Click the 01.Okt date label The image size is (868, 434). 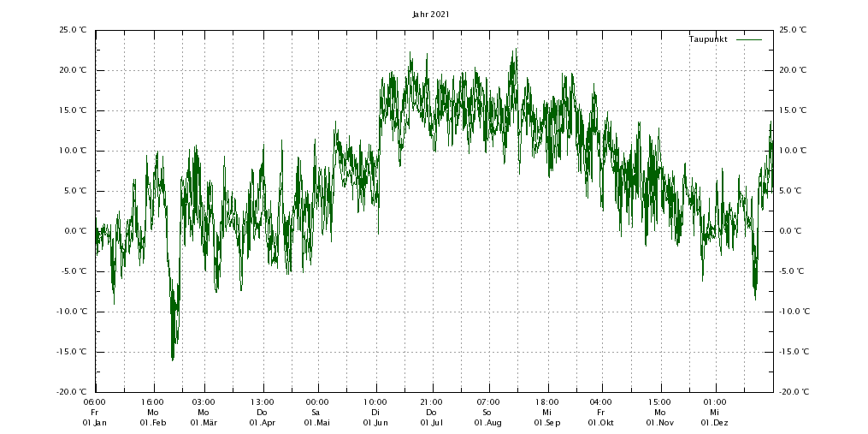pyautogui.click(x=600, y=423)
